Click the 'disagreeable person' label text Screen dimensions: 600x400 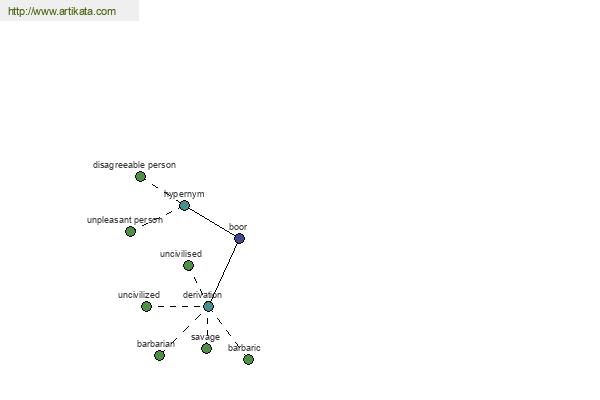(134, 165)
